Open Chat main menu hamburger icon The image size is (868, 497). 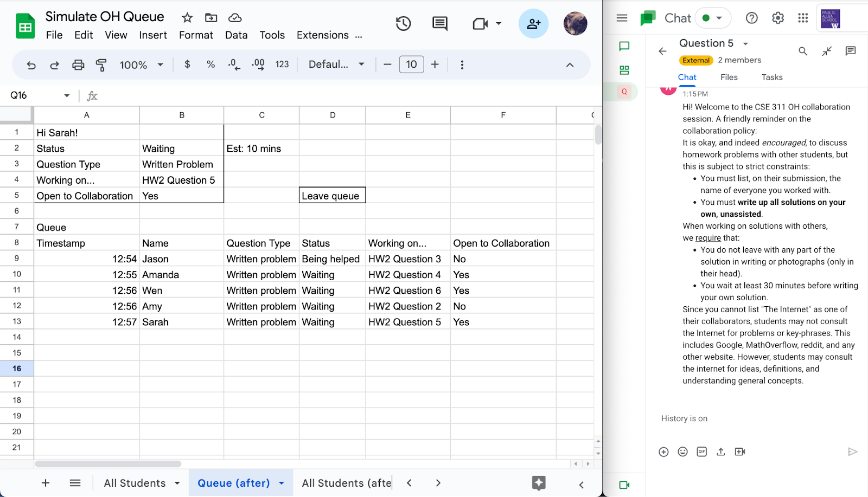point(622,18)
